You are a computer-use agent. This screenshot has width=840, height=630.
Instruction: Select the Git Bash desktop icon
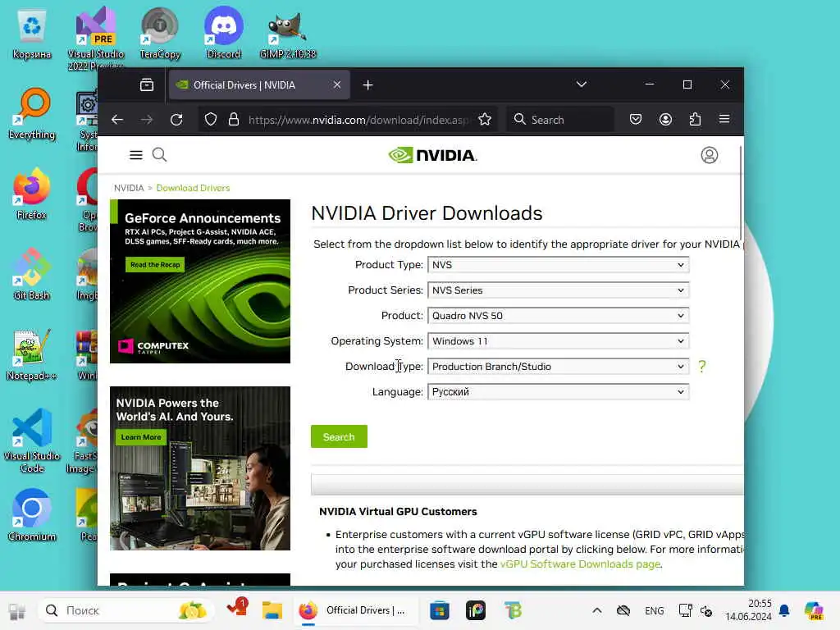pos(32,274)
